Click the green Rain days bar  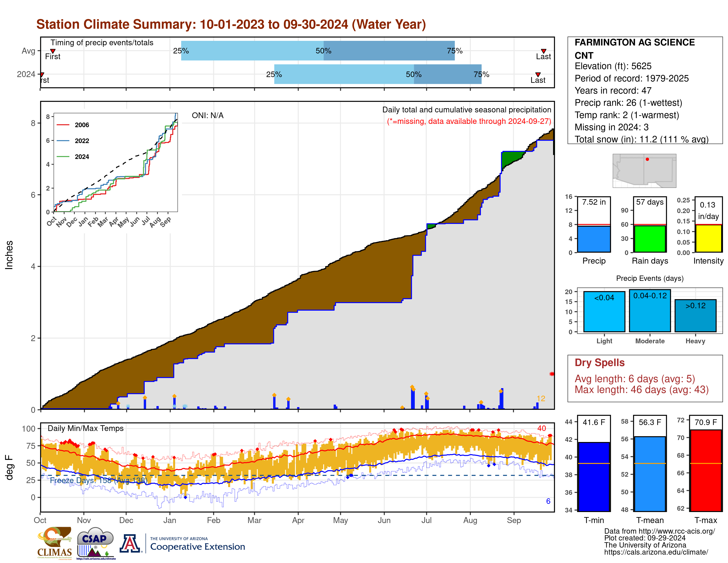[x=650, y=239]
